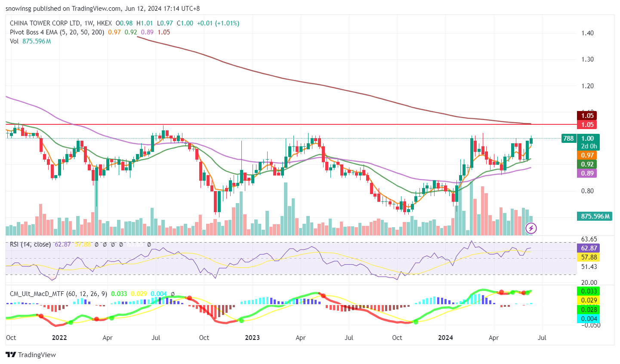Screen dimensions: 620x364
Task: Click the yellow 57.88 RSI axis tag
Action: [x=589, y=257]
